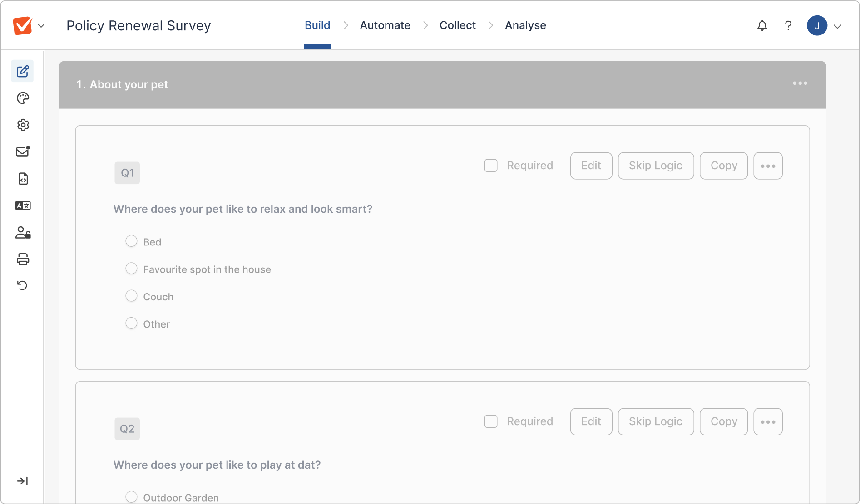Open the user permissions lock icon
The width and height of the screenshot is (860, 504).
coord(23,233)
